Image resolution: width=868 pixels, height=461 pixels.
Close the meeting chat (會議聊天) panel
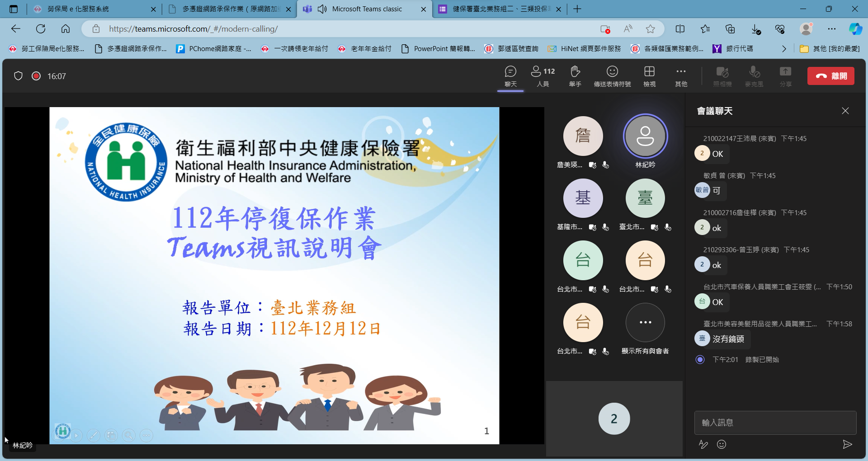(x=845, y=111)
